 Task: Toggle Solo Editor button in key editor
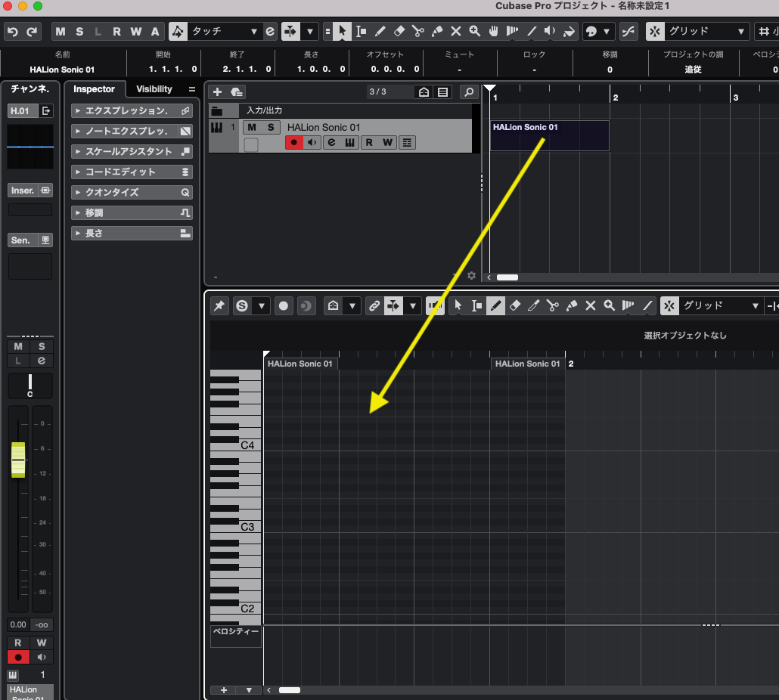(242, 306)
